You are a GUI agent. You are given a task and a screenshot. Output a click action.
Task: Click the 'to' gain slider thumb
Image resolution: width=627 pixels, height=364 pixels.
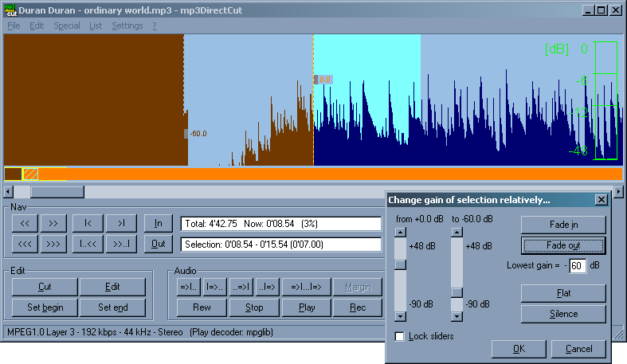pyautogui.click(x=457, y=292)
